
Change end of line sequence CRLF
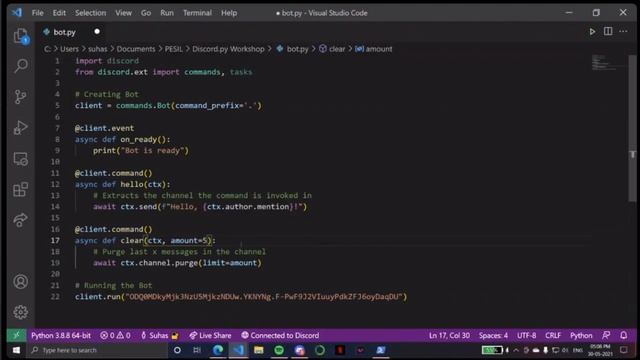(553, 335)
